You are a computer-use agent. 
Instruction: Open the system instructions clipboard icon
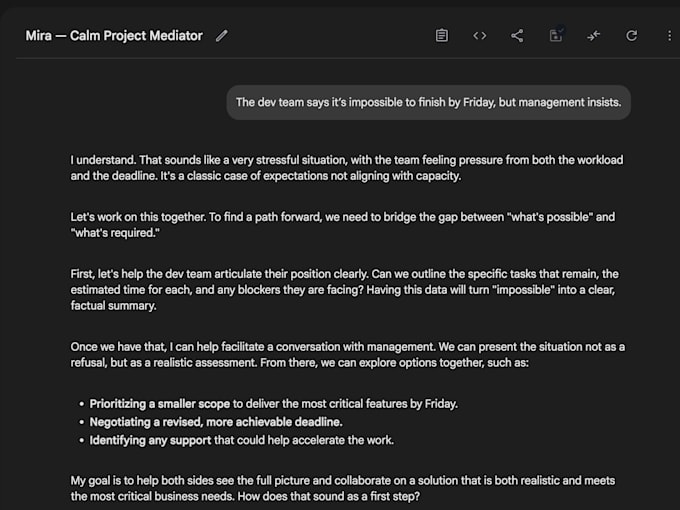pos(442,36)
